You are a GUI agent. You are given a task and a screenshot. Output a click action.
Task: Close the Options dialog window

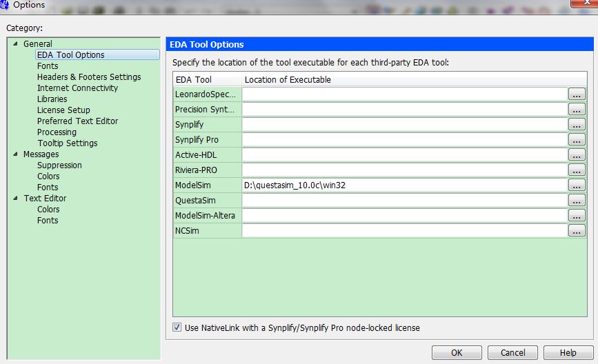pyautogui.click(x=584, y=3)
